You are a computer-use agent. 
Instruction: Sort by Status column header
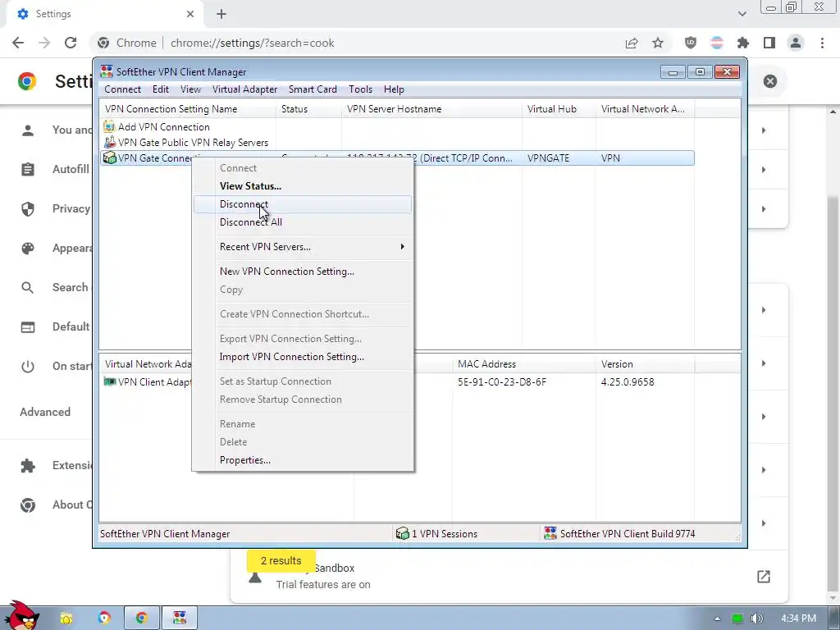tap(308, 109)
